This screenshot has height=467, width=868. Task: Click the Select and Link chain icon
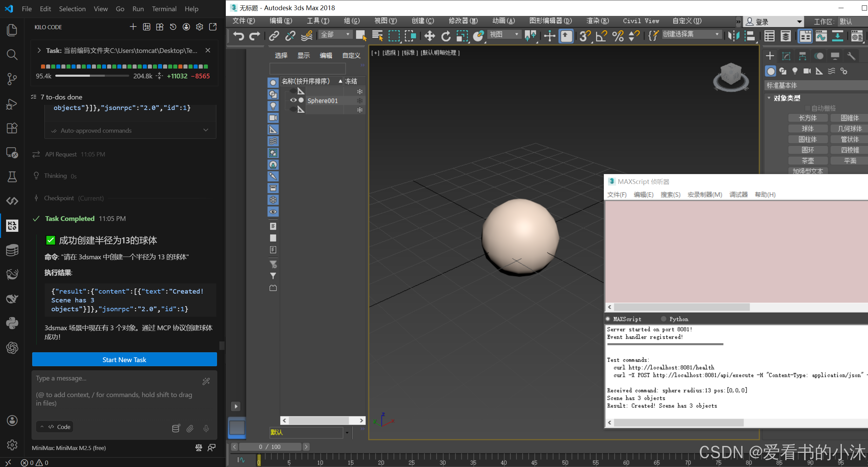click(x=274, y=36)
